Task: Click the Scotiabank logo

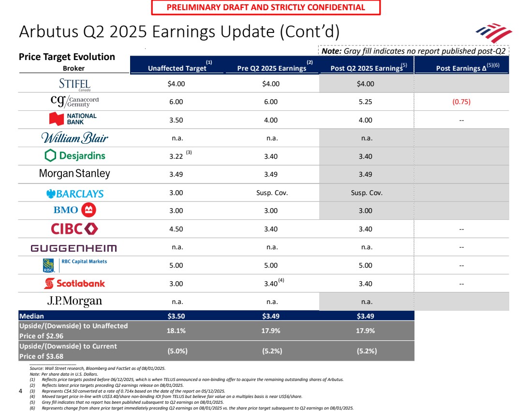Action: (x=74, y=283)
